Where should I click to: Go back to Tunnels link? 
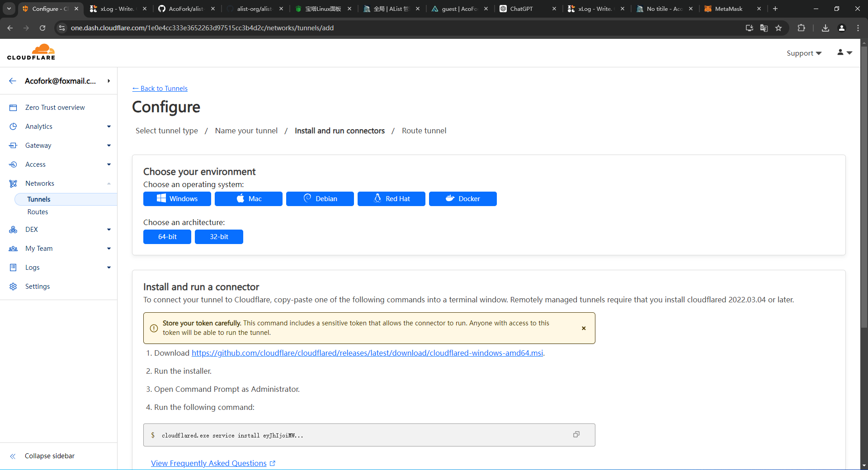(160, 89)
